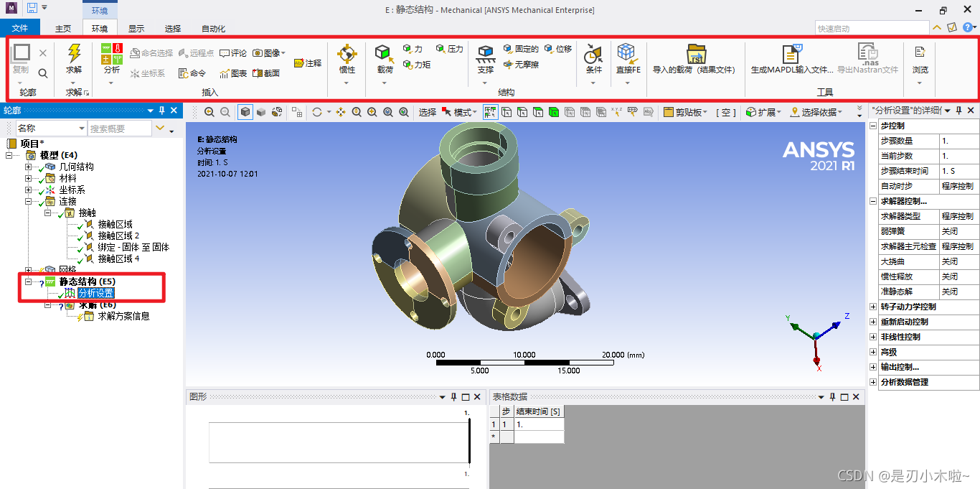Select 接触区域 2 in the tree
This screenshot has height=489, width=980.
click(118, 236)
